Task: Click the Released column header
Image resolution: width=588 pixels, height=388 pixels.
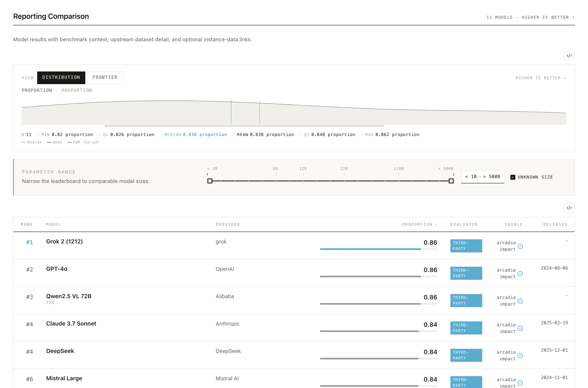Action: click(x=555, y=224)
